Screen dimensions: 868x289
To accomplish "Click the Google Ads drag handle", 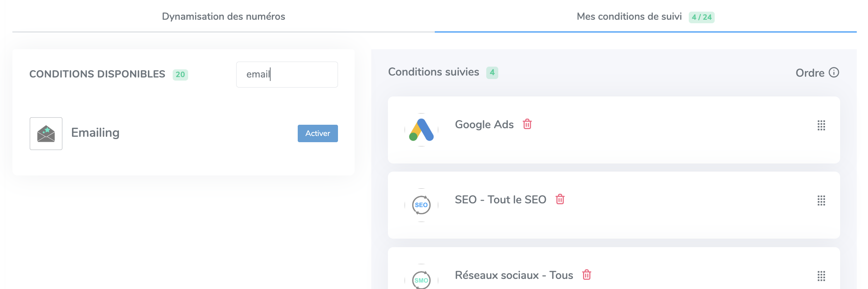I will click(x=821, y=126).
